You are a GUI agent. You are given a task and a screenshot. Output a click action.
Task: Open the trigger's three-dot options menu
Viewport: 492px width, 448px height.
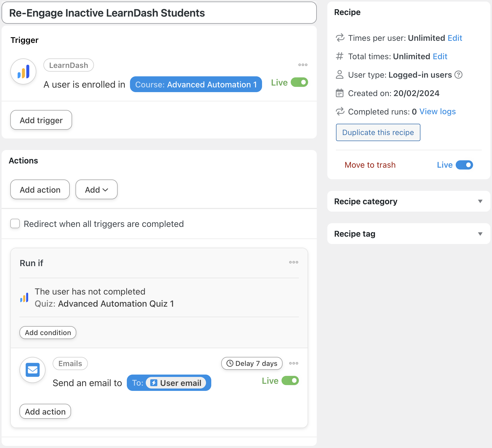(303, 65)
